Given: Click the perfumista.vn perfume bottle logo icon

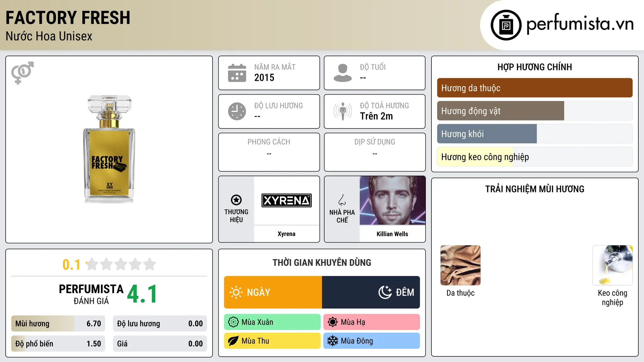Looking at the screenshot, I should pyautogui.click(x=506, y=25).
